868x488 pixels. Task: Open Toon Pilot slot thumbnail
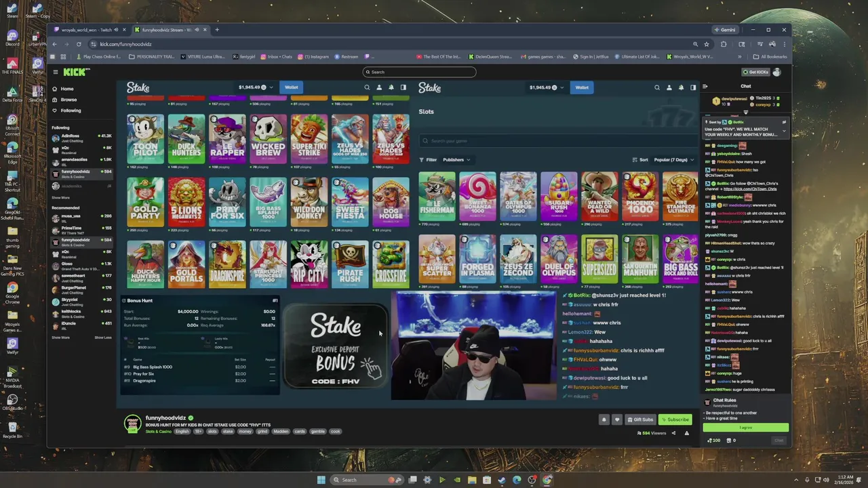coord(146,139)
